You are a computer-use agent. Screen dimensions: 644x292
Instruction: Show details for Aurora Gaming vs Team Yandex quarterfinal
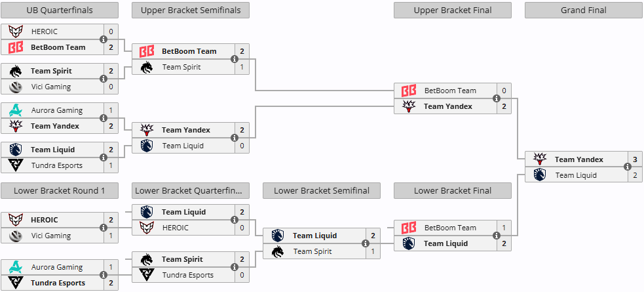click(x=104, y=118)
